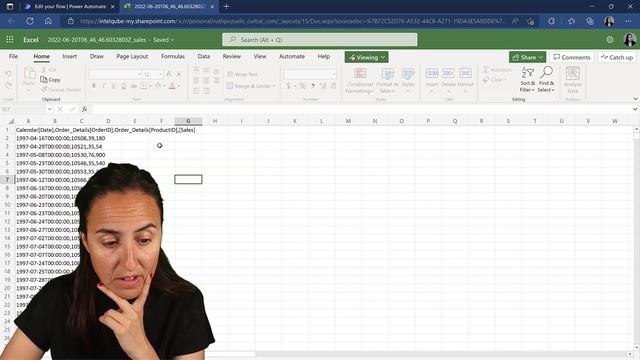Click the Format As Table icon
The height and width of the screenshot is (360, 640).
point(387,74)
